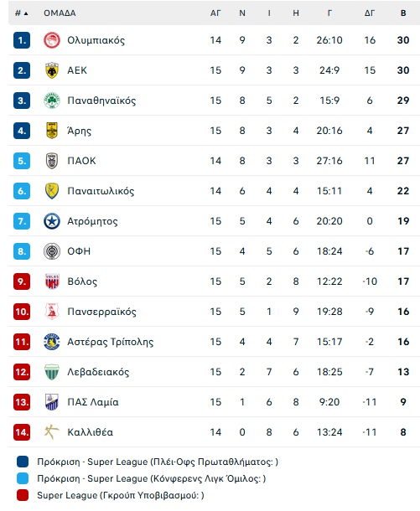The height and width of the screenshot is (511, 420).
Task: Click the position 13 rank badge
Action: 22,402
